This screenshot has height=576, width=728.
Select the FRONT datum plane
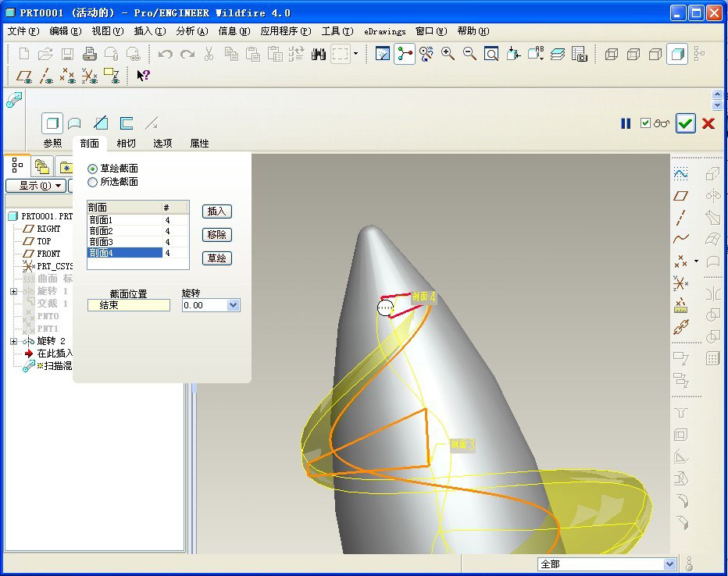point(48,254)
